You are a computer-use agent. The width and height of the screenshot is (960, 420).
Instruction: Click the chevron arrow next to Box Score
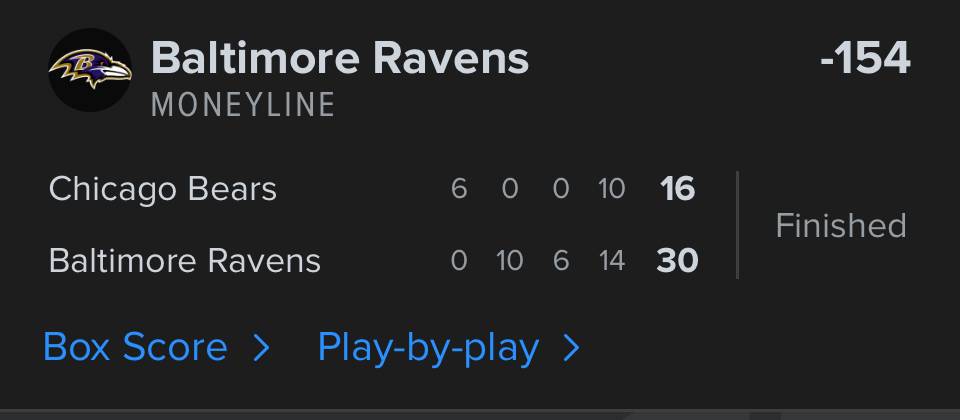click(x=261, y=347)
